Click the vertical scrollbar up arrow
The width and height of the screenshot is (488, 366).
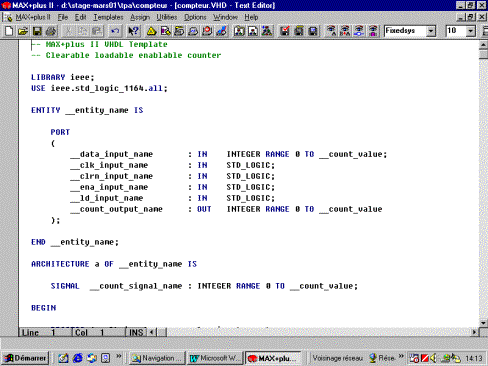click(x=483, y=45)
